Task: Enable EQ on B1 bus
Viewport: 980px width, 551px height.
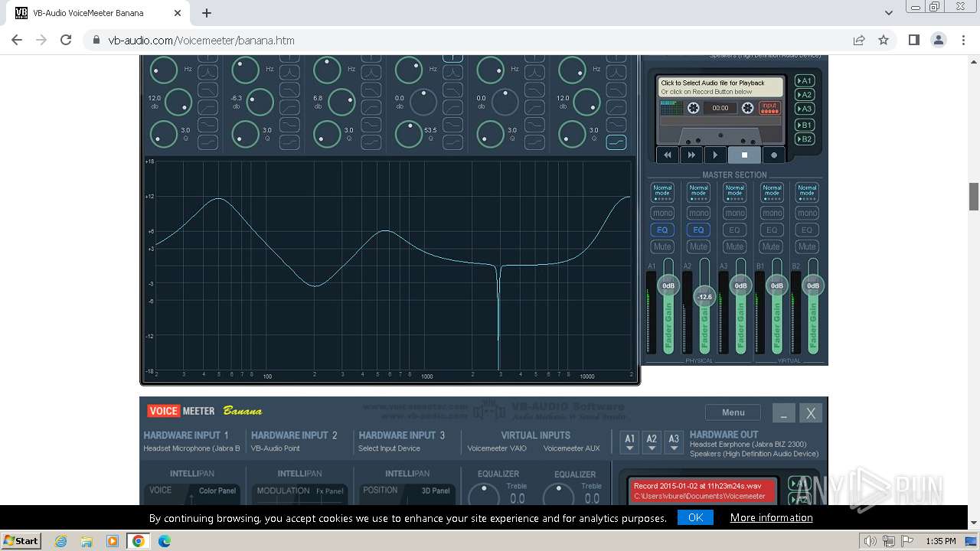Action: 772,230
